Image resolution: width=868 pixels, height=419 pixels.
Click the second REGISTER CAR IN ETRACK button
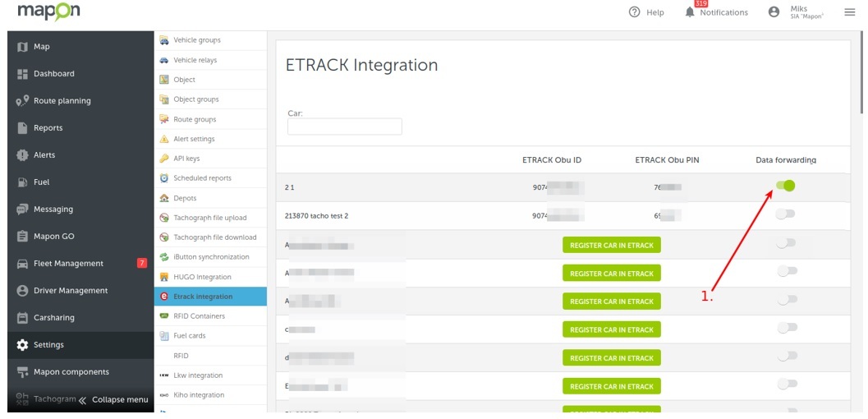tap(612, 274)
